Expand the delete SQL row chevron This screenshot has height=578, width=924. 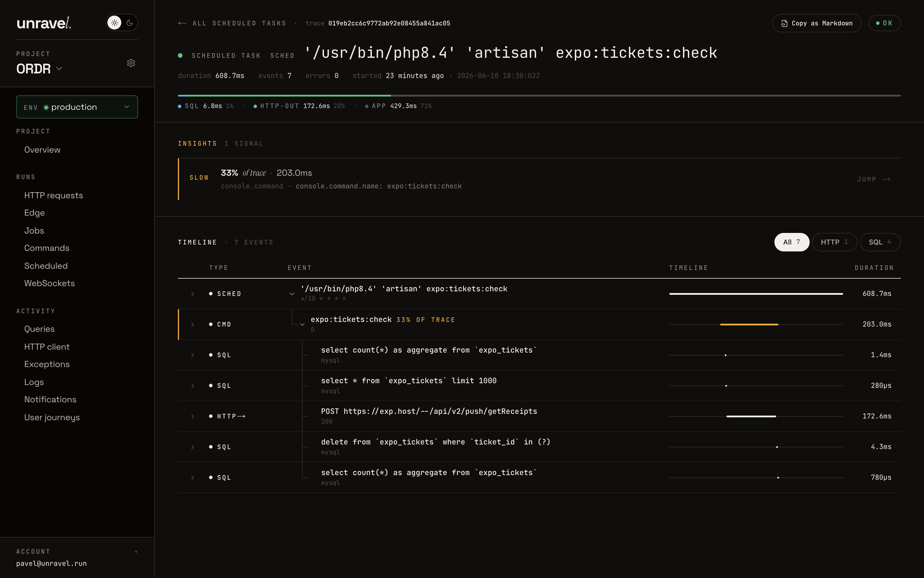pos(192,447)
